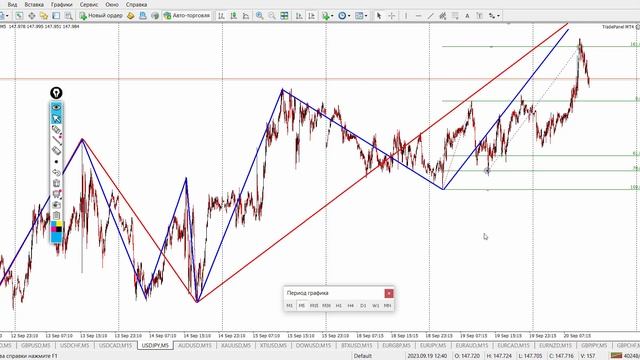This screenshot has height=360, width=640.
Task: Click the lightbulb icon above drawing palette
Action: 56,93
